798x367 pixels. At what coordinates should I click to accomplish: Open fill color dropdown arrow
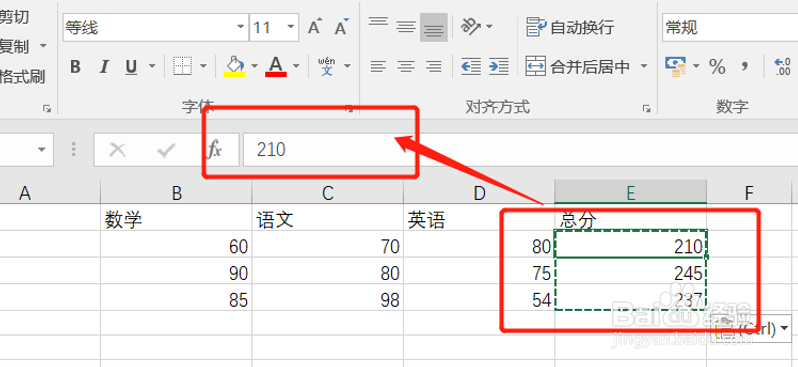click(x=254, y=66)
